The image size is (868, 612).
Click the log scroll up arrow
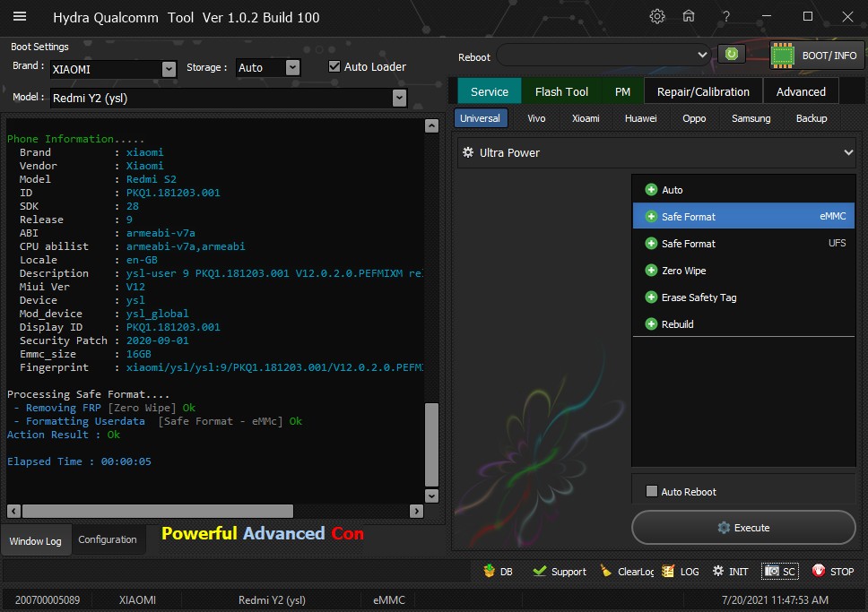[431, 125]
